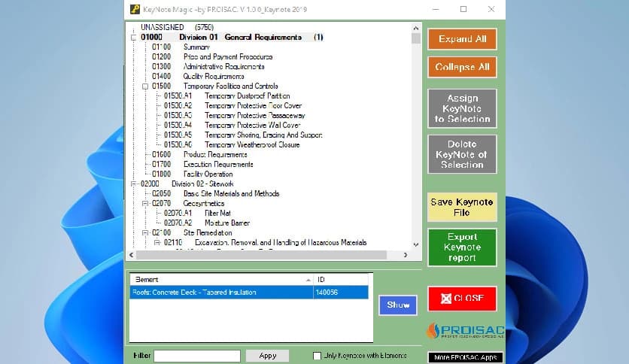Delete KeyNote of Selection button
This screenshot has height=364, width=629.
click(462, 154)
